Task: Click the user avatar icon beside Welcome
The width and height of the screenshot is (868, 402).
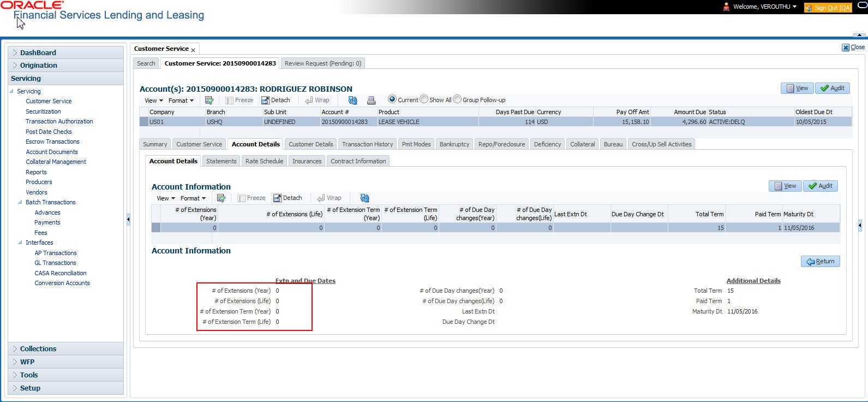Action: [x=726, y=7]
